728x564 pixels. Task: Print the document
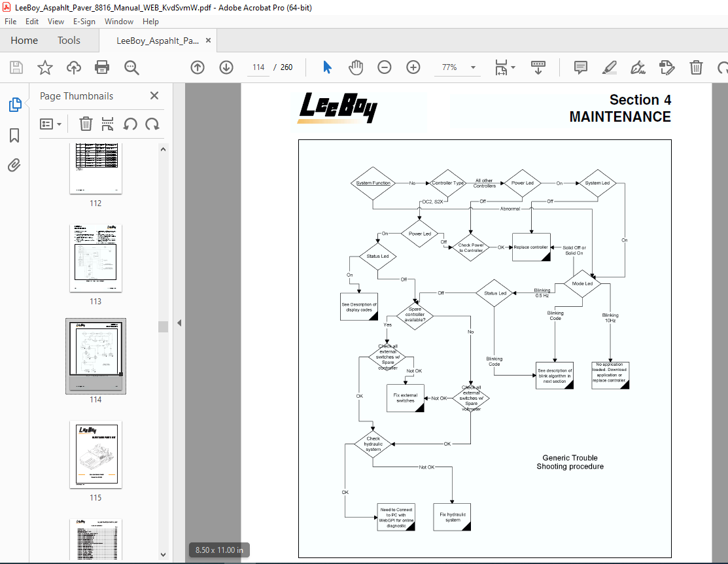101,67
